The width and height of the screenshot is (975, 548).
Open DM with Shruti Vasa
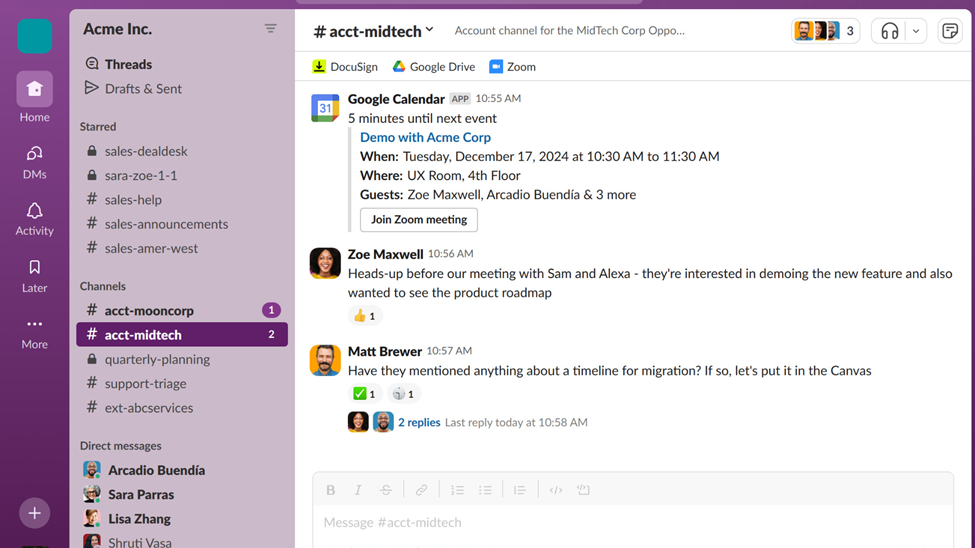tap(182, 541)
